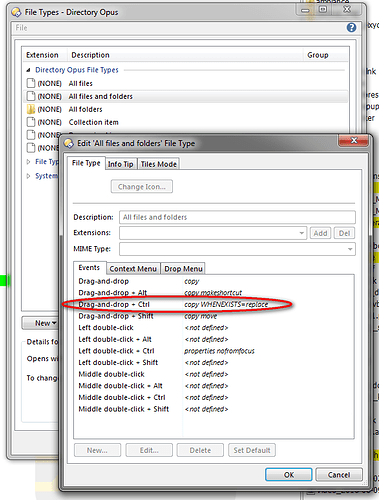
Task: Click the All files and folders file icon
Action: pyautogui.click(x=31, y=96)
